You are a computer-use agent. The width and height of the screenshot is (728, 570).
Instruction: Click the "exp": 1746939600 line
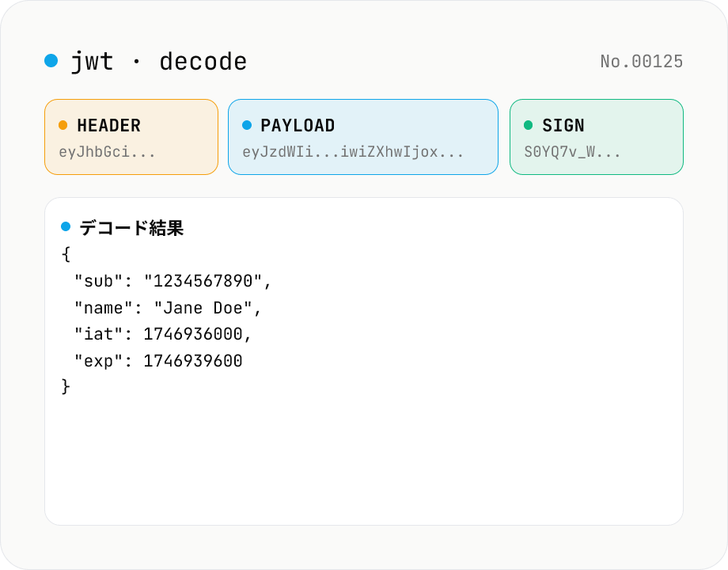[158, 361]
